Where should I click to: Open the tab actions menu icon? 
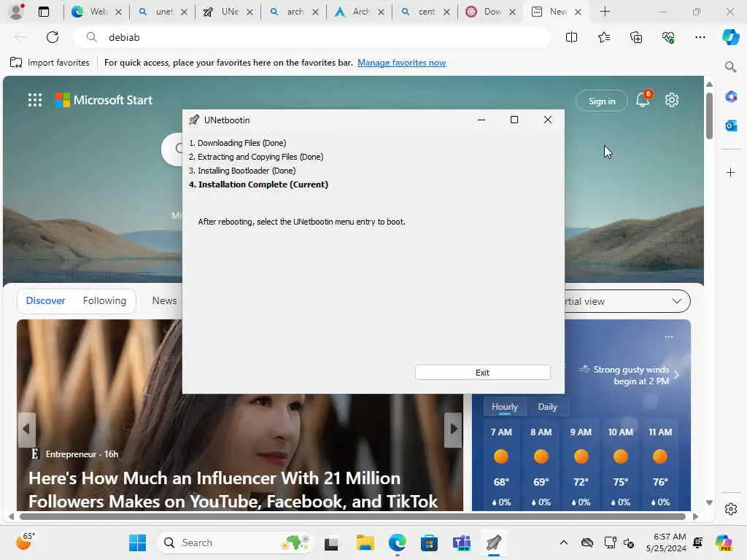click(43, 12)
